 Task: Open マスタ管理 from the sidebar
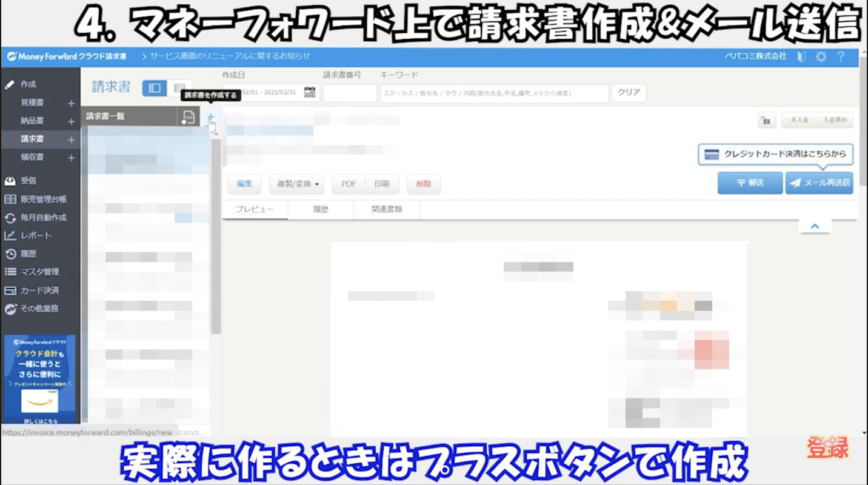click(x=39, y=272)
